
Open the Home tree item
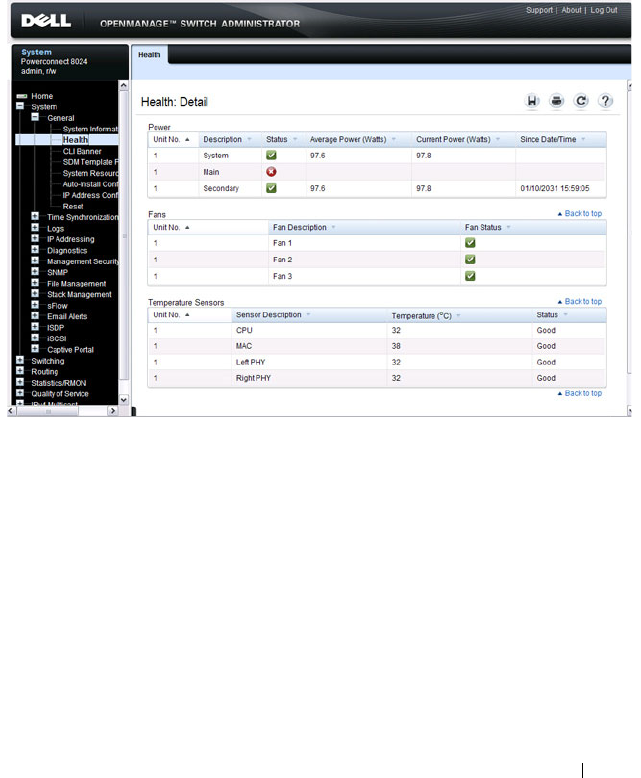coord(42,96)
